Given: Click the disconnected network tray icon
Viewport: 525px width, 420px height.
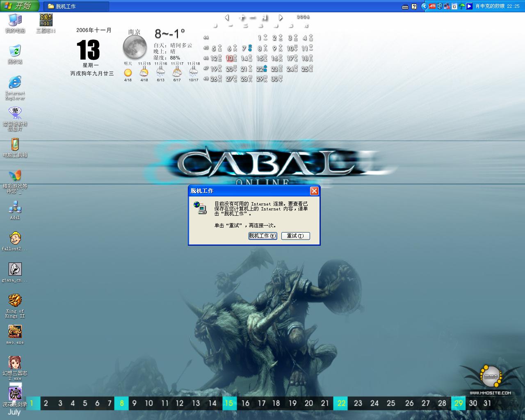Looking at the screenshot, I should [447, 6].
